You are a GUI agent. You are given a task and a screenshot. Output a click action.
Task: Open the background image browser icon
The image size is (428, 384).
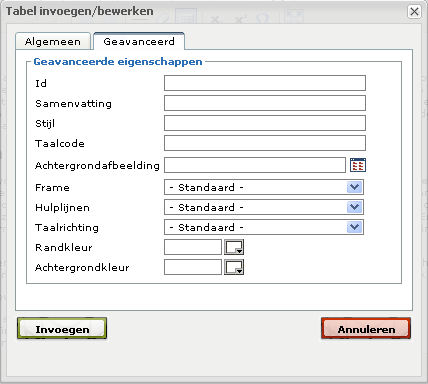358,165
